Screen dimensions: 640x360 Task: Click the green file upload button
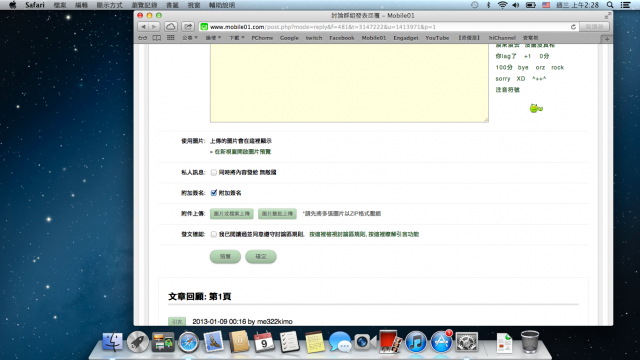tap(231, 213)
